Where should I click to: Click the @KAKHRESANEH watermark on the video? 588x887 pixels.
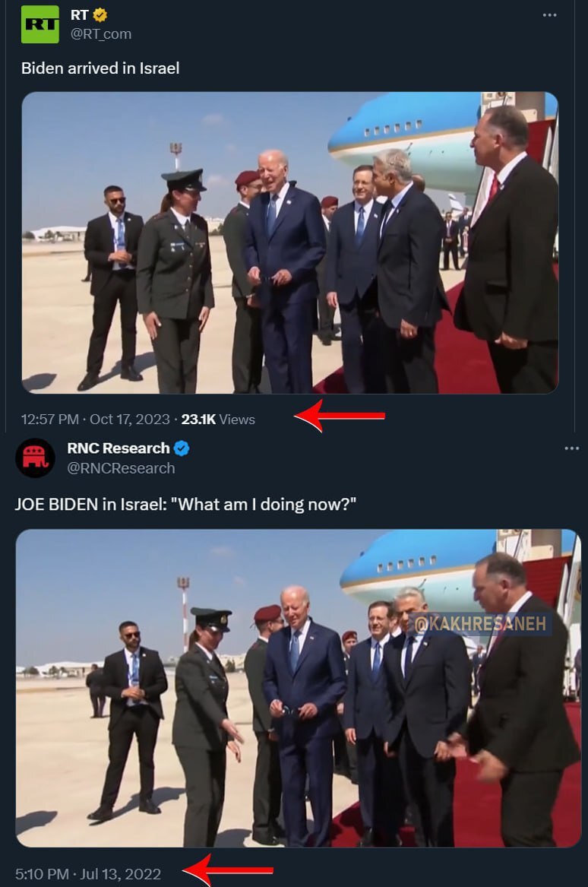(482, 624)
